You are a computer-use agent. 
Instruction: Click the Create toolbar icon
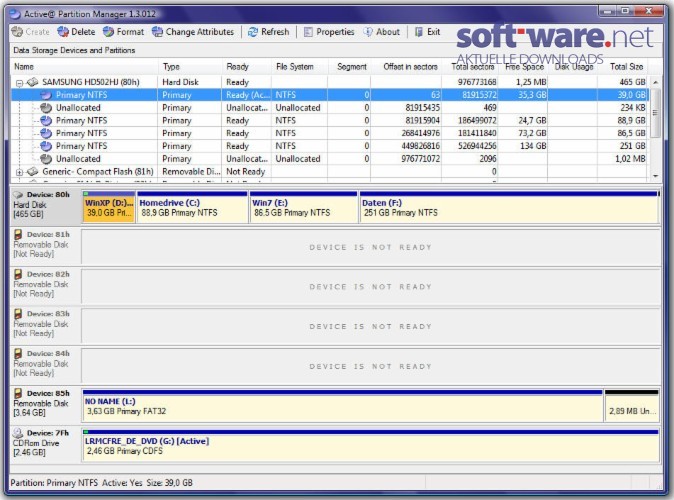click(17, 32)
